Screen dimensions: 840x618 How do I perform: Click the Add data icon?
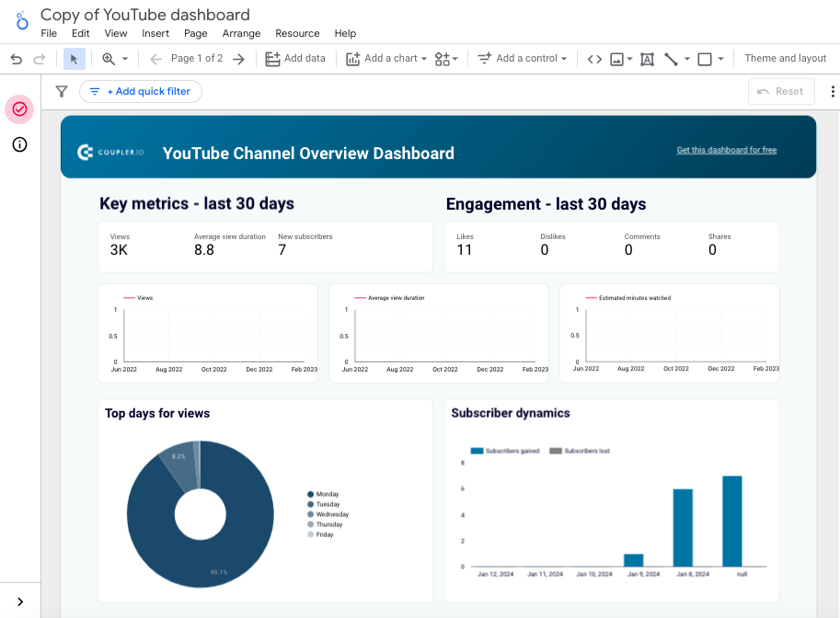click(271, 58)
